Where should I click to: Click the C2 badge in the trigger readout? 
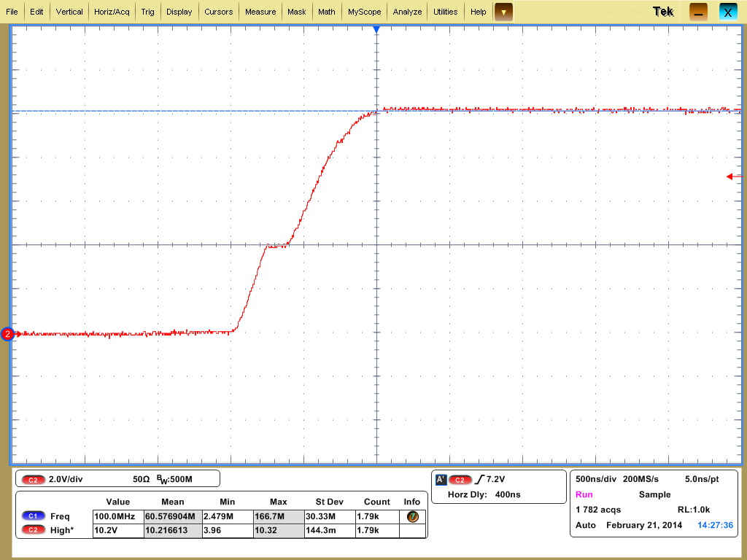pyautogui.click(x=460, y=480)
